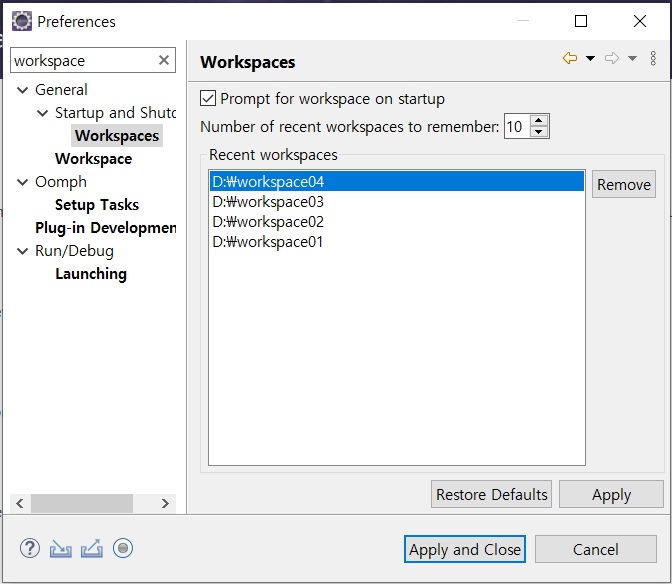Close the Preferences window
Viewport: 672px width, 584px height.
[640, 21]
